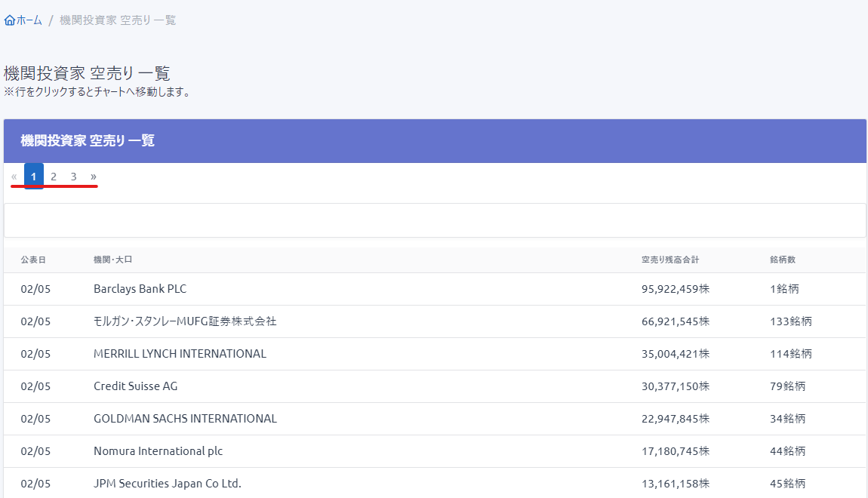Choose the GOLDMAN SACHS INTERNATIONAL row
868x498 pixels.
(x=185, y=419)
